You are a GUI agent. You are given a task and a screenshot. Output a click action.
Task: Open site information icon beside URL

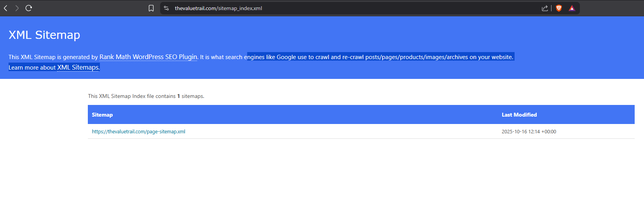[x=166, y=8]
